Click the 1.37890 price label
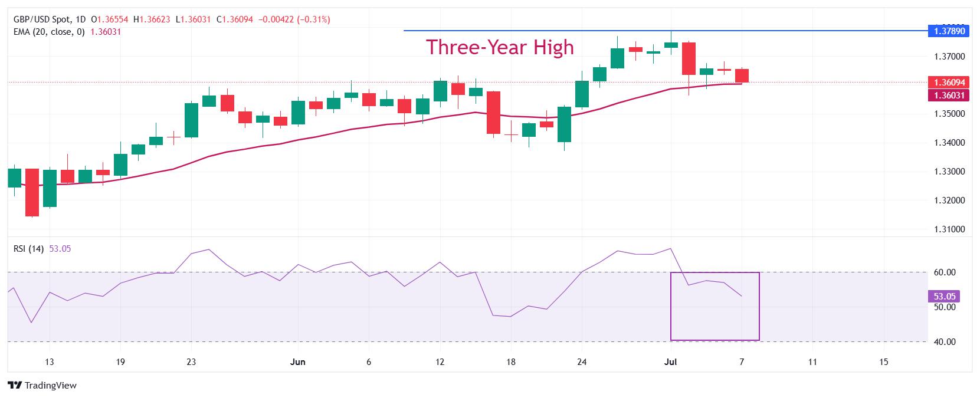Screen dimensions: 980x398 [949, 31]
